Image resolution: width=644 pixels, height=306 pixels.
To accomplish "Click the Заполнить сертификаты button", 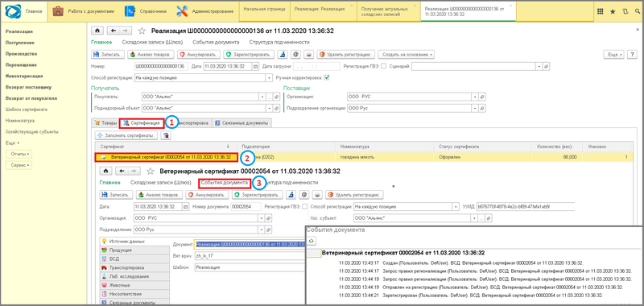I will point(126,135).
